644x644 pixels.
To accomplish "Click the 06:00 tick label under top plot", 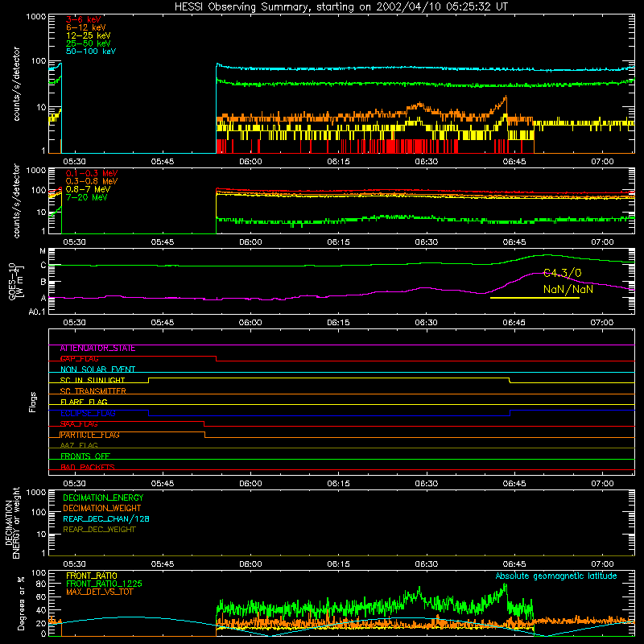I will coord(250,162).
